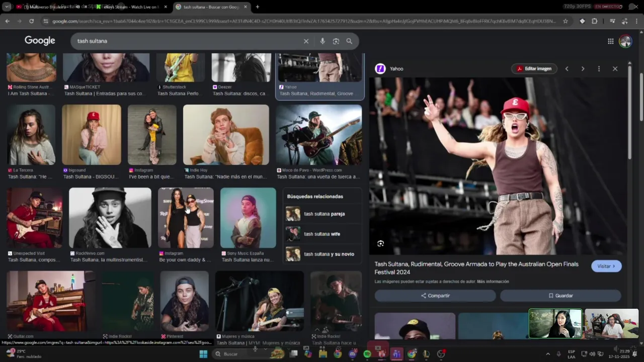644x362 pixels.
Task: Open the Sony Music España thumbnail
Action: [248, 218]
